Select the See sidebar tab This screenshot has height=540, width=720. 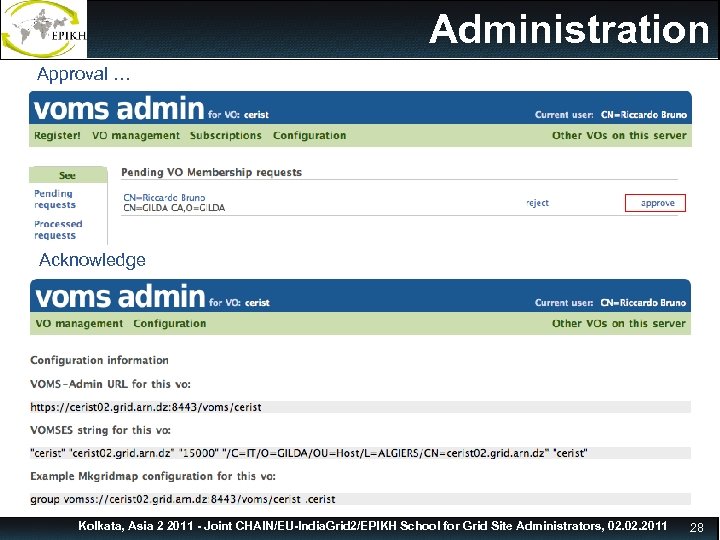[68, 175]
